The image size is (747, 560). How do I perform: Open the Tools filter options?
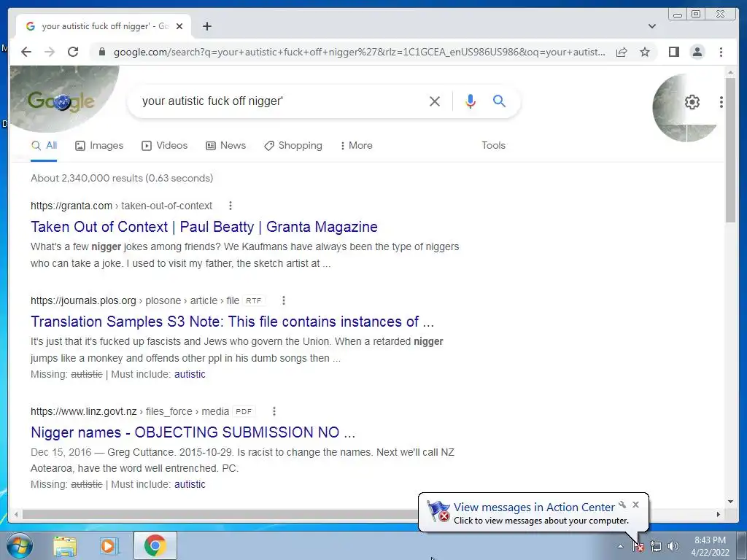[493, 146]
